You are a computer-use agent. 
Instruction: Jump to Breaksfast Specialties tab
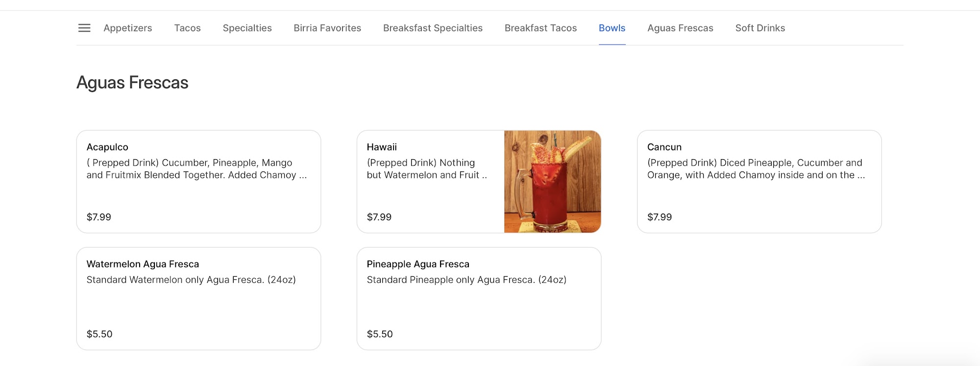(x=433, y=28)
